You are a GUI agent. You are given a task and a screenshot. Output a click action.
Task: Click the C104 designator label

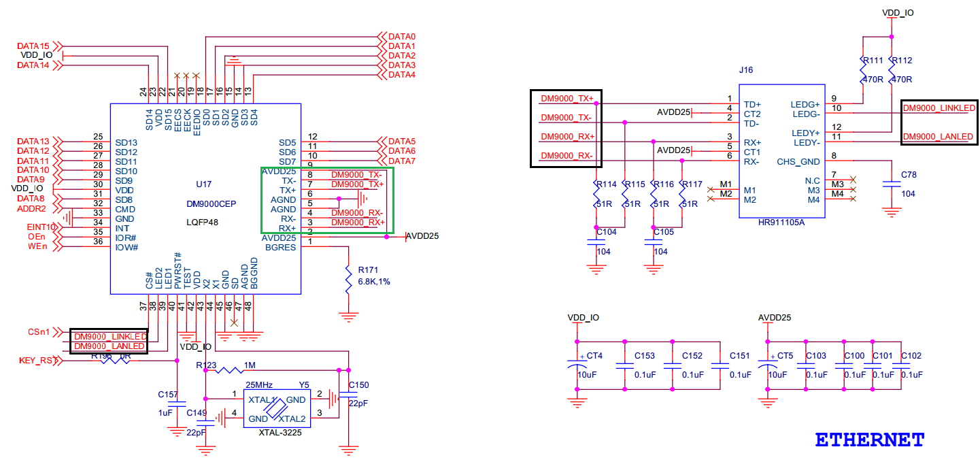point(606,232)
